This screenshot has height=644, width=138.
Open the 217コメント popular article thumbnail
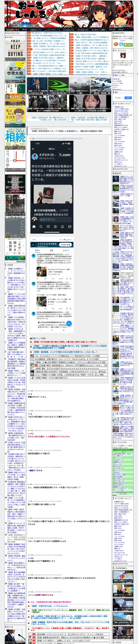click(123, 605)
